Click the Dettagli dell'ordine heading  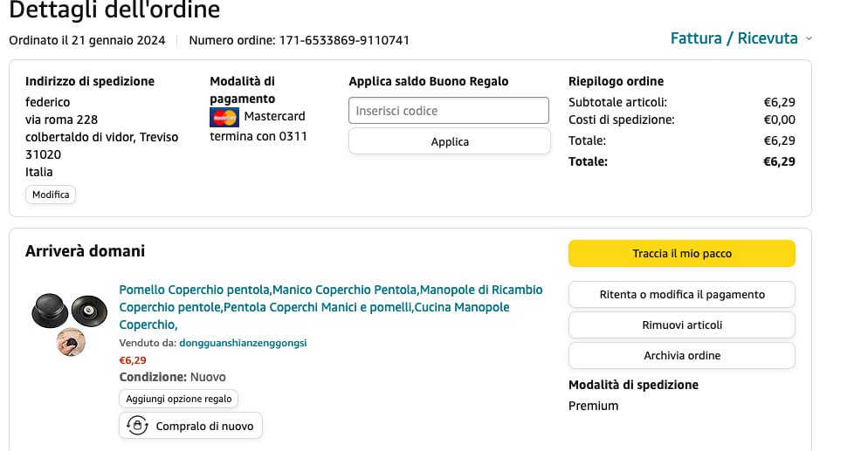114,10
